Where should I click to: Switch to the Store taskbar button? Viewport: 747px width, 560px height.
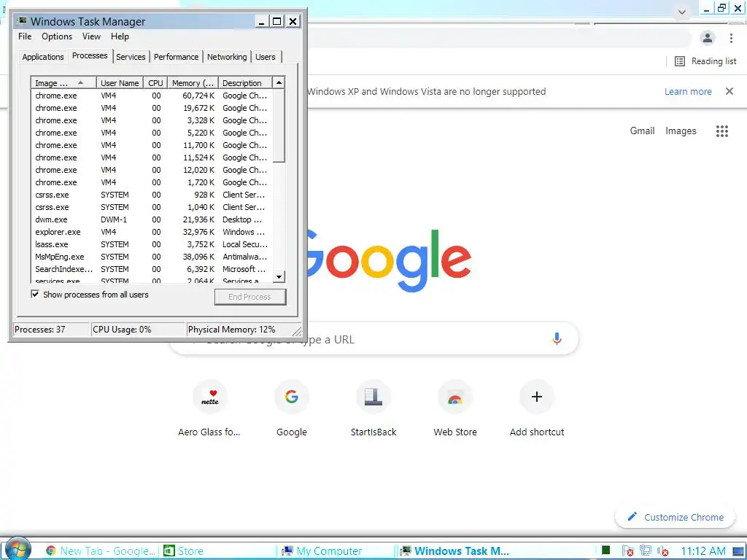point(217,551)
